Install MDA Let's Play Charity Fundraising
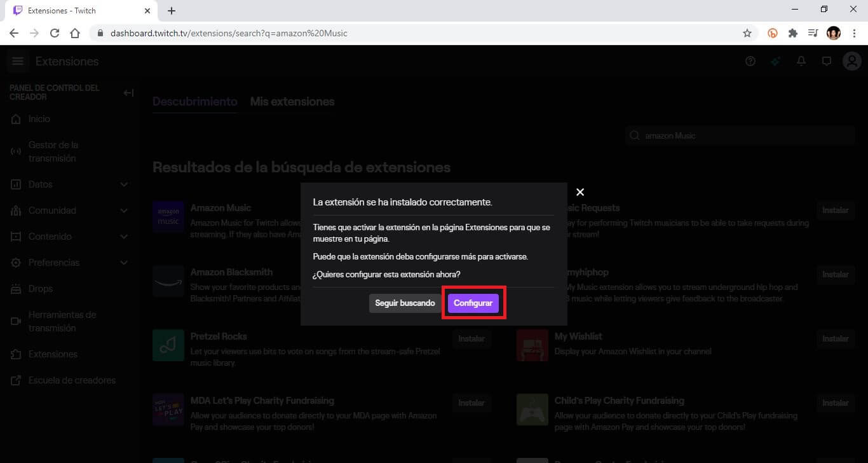868x463 pixels. 471,403
